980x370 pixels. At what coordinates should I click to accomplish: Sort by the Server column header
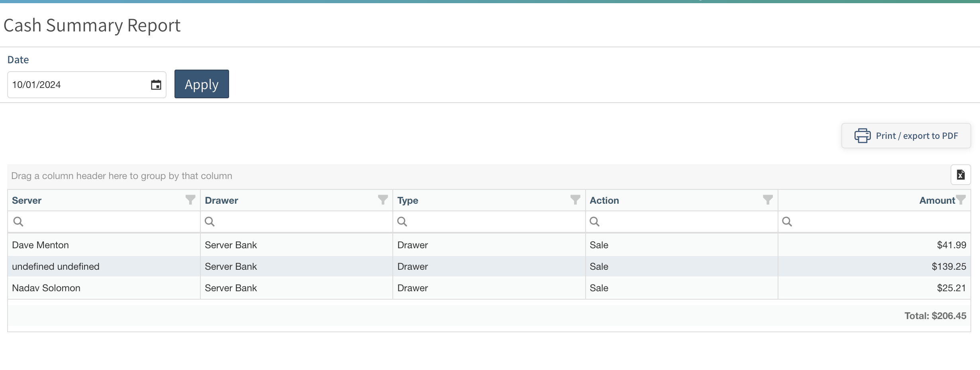[27, 201]
